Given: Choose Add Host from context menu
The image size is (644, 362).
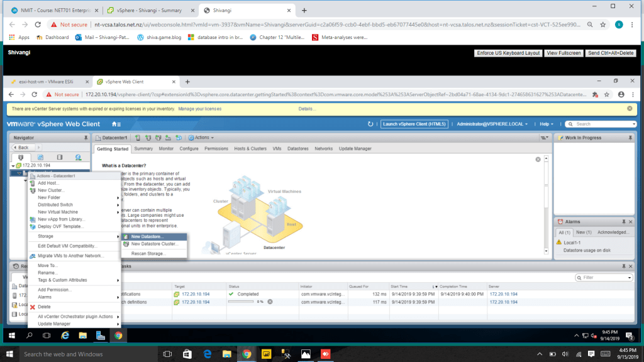Looking at the screenshot, I should coord(48,183).
